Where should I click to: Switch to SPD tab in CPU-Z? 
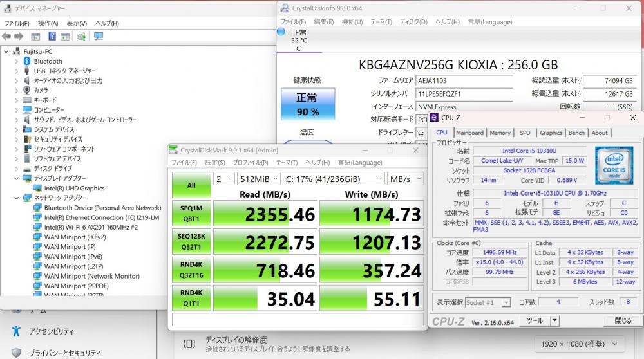tap(525, 133)
